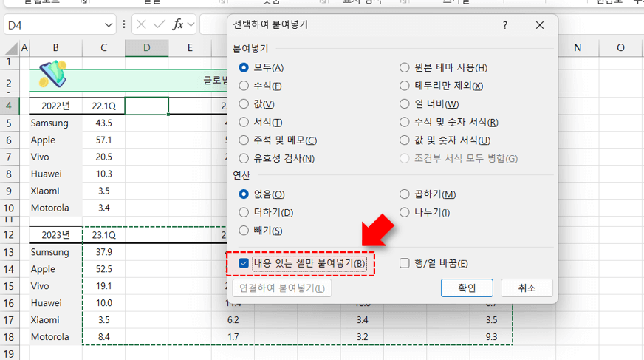
Task: Click the select-all corner triangle
Action: click(x=12, y=49)
